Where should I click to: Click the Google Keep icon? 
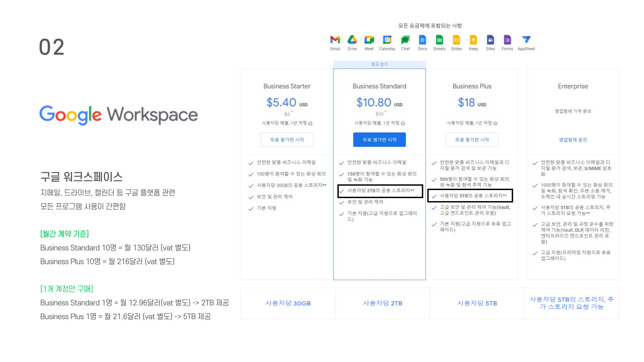pos(473,40)
